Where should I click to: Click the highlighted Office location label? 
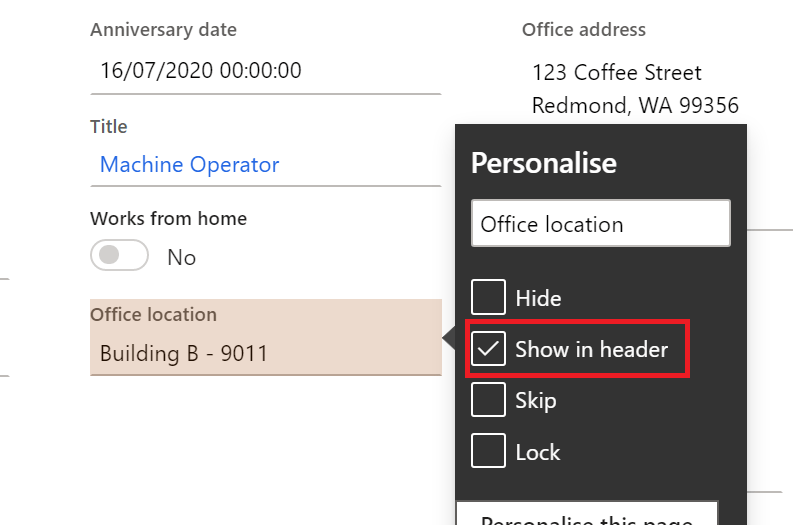tap(153, 314)
